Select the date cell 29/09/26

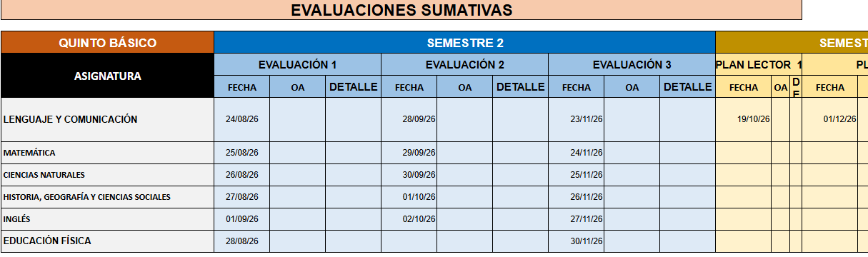click(409, 153)
